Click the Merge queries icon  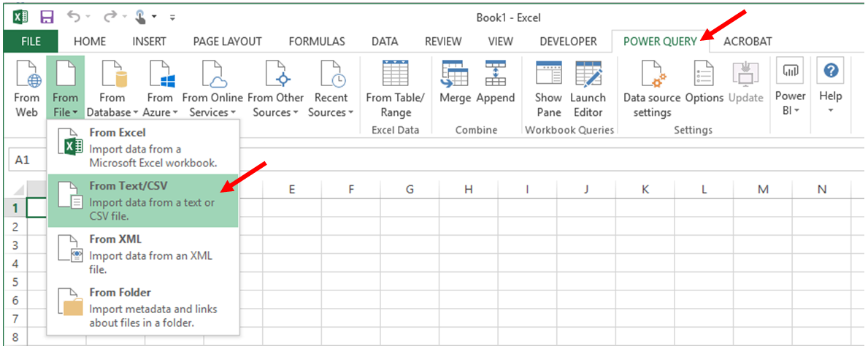point(455,83)
